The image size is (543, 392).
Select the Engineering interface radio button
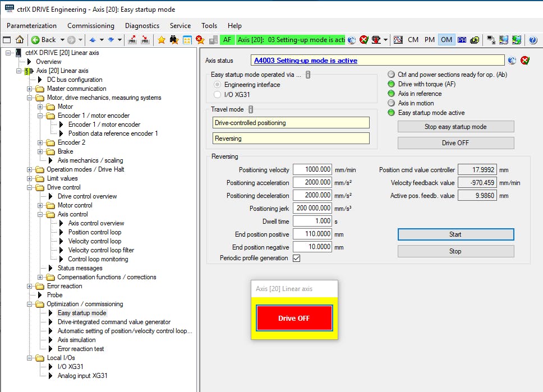(217, 85)
